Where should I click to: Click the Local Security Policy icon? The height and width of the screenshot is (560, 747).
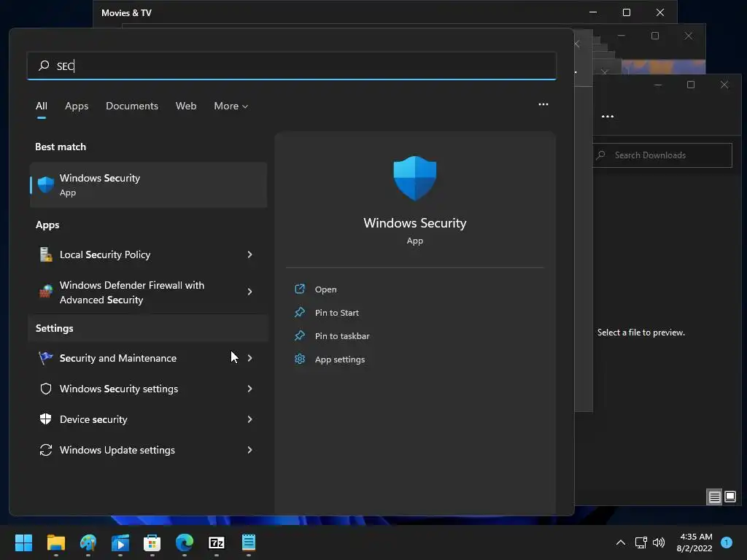(46, 254)
